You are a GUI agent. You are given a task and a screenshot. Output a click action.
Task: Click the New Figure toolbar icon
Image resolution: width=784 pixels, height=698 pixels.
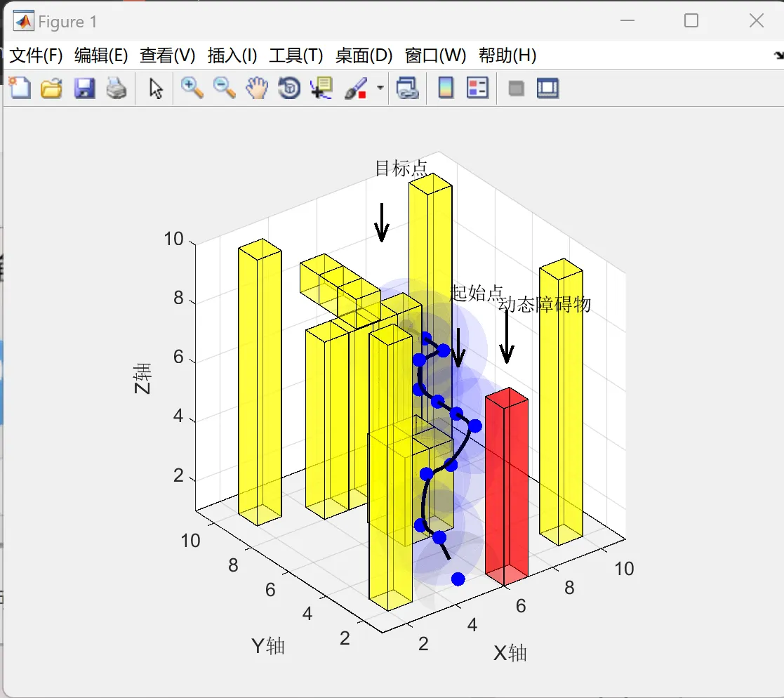20,88
